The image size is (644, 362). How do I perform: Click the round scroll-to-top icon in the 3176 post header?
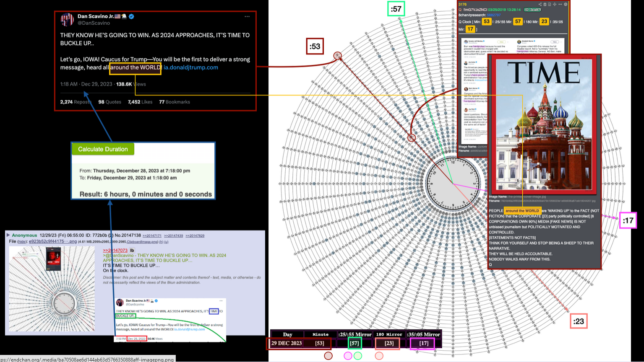(x=566, y=4)
